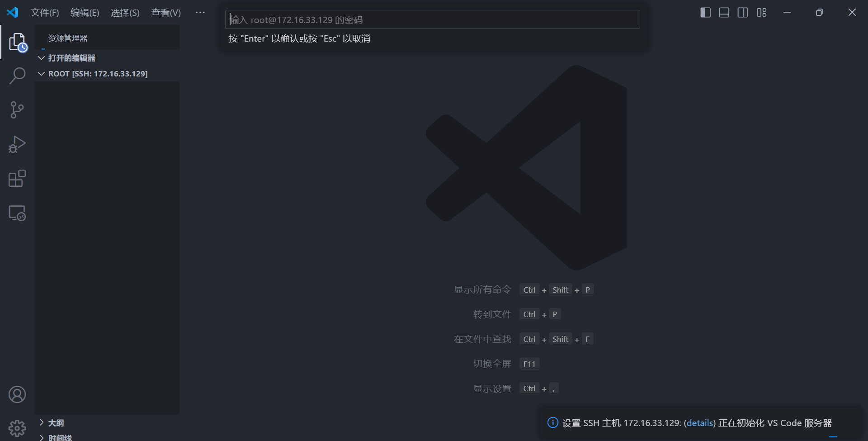Click the info icon in the SSH notification

[x=552, y=422]
